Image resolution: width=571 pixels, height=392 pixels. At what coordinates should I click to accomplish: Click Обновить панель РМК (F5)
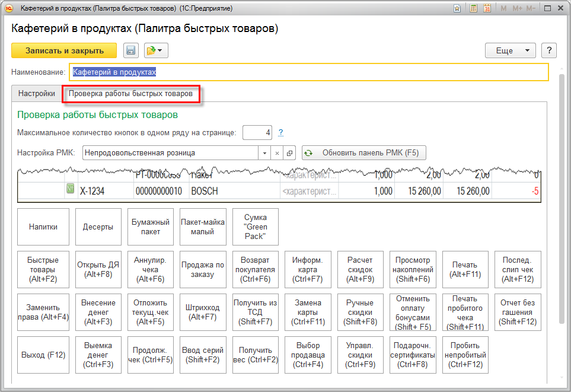[363, 153]
